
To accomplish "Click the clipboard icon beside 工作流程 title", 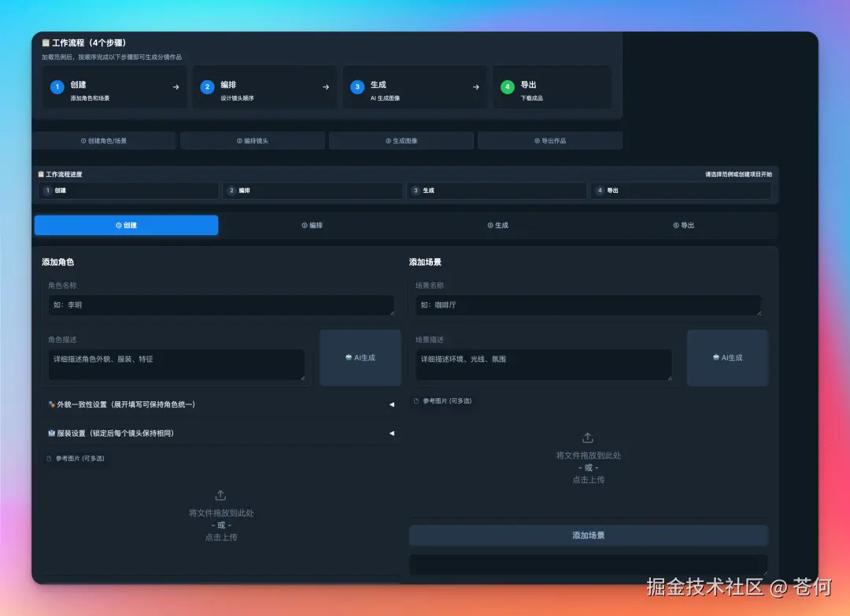I will click(46, 42).
